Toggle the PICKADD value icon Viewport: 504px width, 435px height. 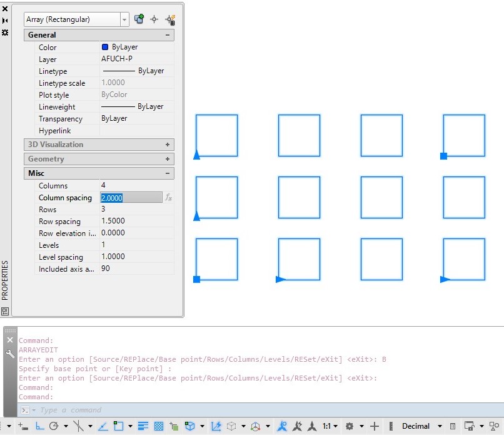pos(139,19)
